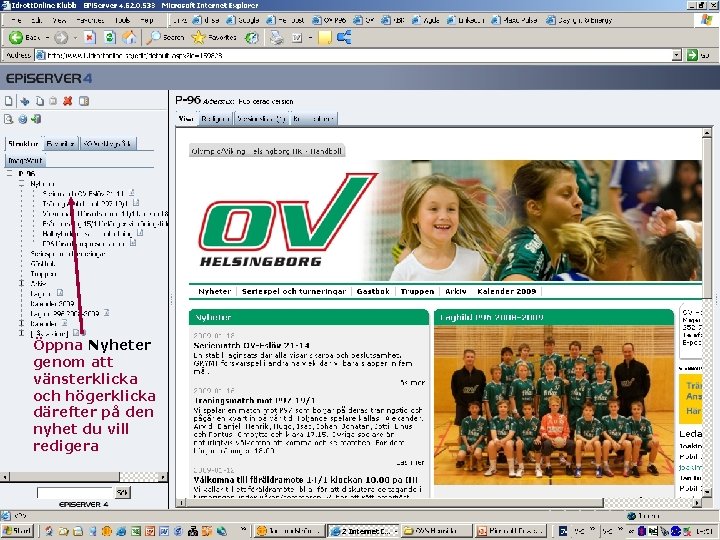Click the Arkiv navigation link

tap(456, 292)
